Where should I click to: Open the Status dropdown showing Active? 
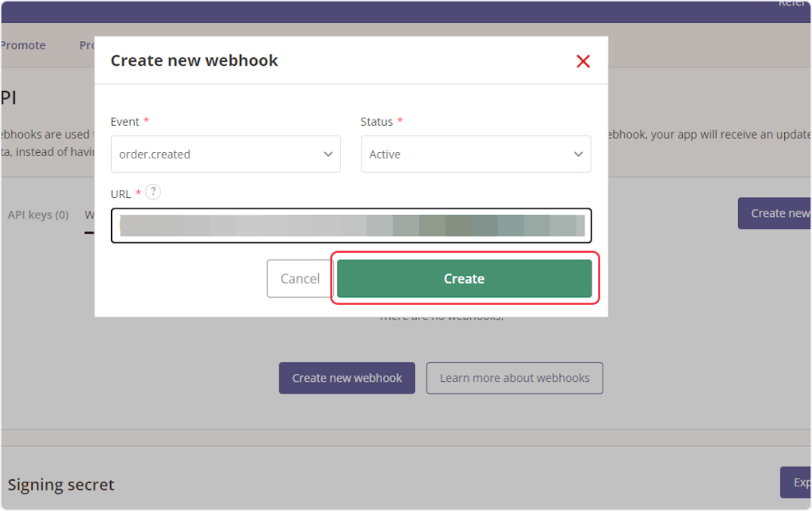[475, 154]
